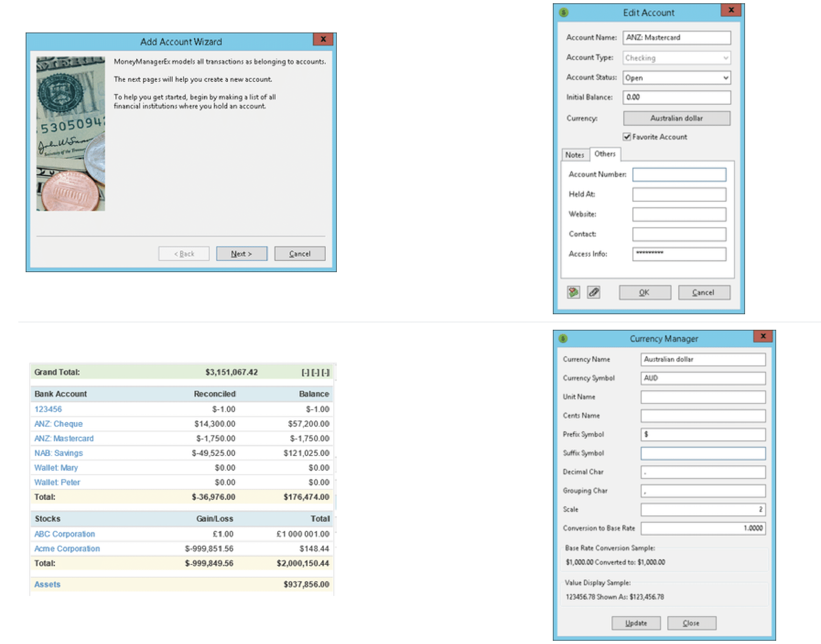Collapse the first [-] section toggle
The image size is (821, 644).
click(x=305, y=373)
